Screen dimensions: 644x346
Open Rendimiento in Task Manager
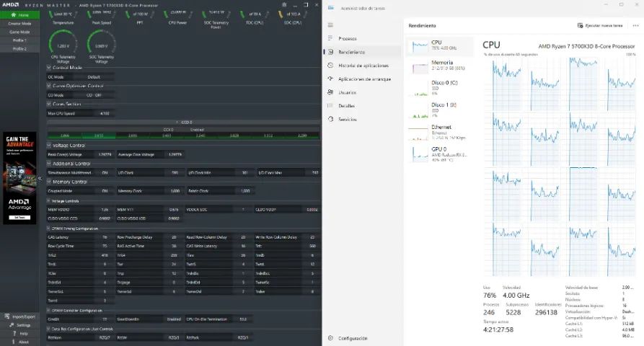click(361, 52)
